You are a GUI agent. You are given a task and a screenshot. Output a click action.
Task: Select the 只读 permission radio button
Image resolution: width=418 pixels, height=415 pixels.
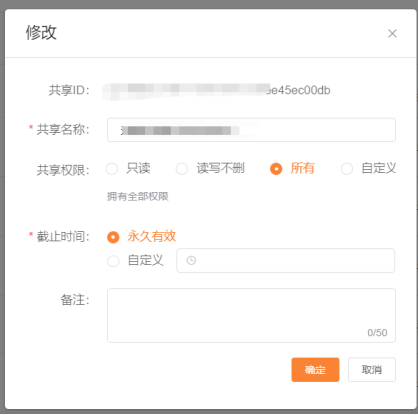112,169
